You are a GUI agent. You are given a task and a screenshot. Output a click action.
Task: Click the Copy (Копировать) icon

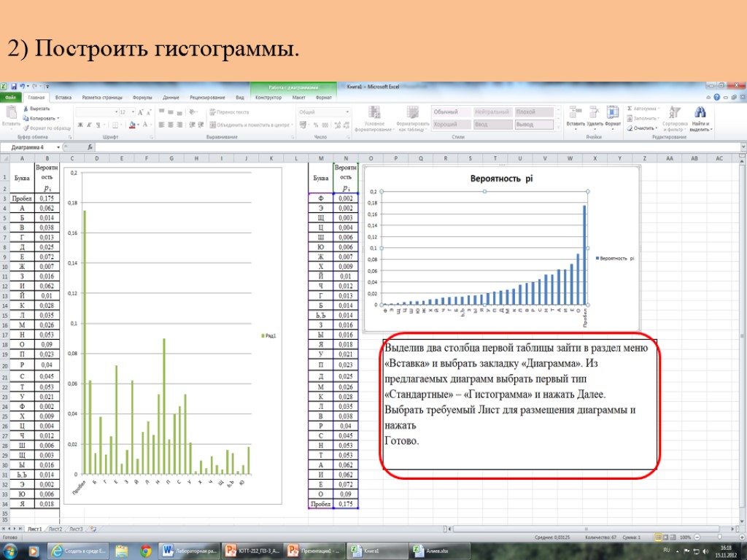tap(26, 119)
